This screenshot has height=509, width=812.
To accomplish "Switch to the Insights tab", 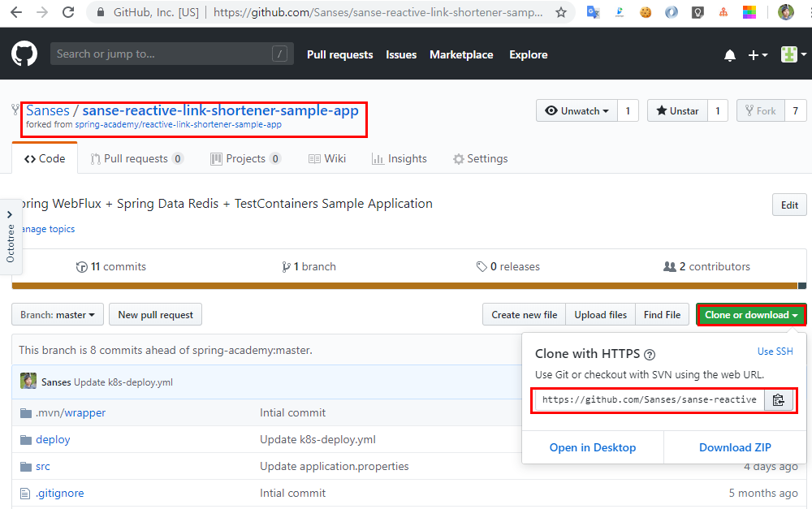I will [x=399, y=158].
